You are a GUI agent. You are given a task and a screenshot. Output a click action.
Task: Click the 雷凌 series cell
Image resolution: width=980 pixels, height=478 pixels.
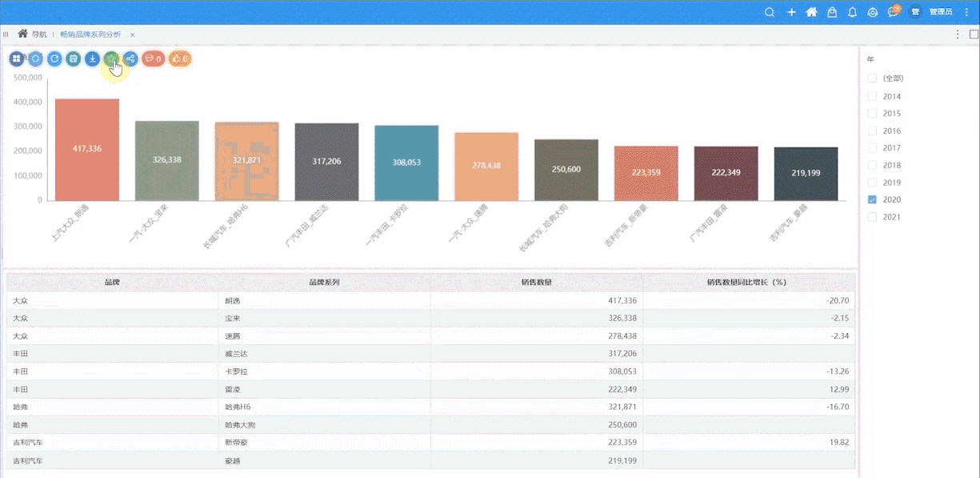[x=325, y=389]
